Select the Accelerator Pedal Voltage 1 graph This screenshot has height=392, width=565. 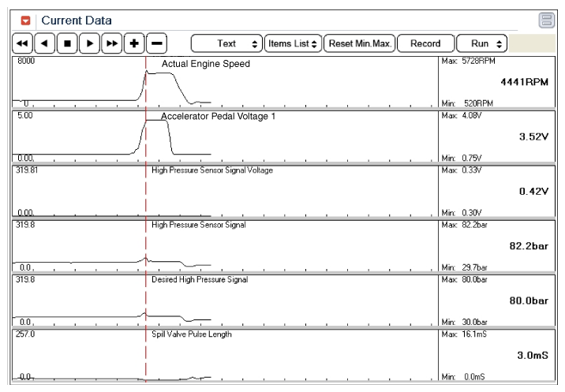click(x=225, y=136)
